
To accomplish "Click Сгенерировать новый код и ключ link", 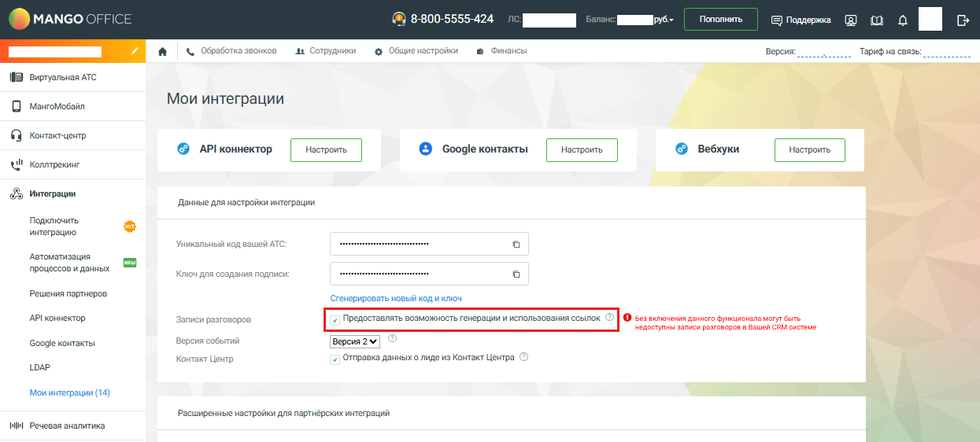I will [396, 298].
